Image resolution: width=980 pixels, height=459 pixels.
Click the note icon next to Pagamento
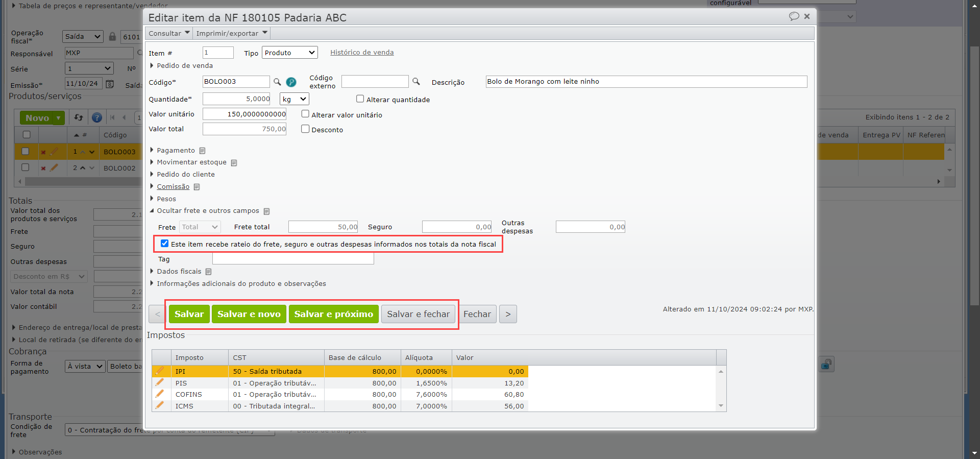tap(203, 151)
